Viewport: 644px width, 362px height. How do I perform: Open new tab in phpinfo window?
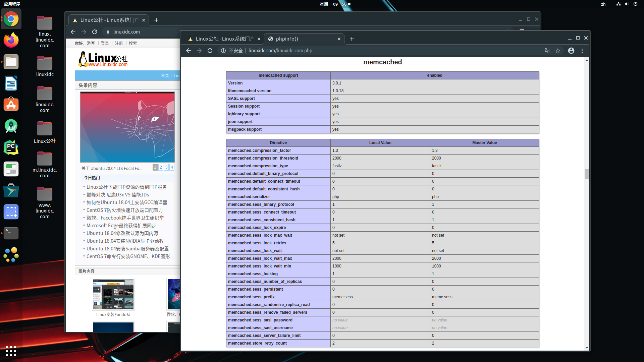click(x=352, y=39)
